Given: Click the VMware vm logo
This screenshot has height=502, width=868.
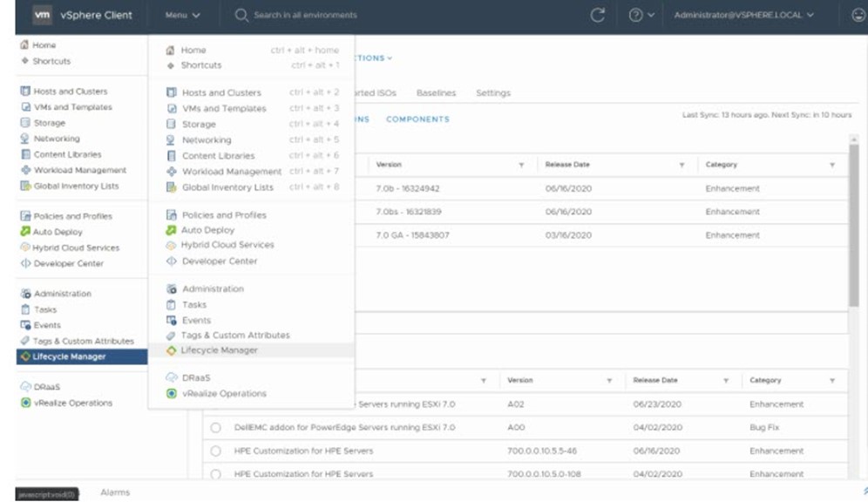Looking at the screenshot, I should click(42, 15).
